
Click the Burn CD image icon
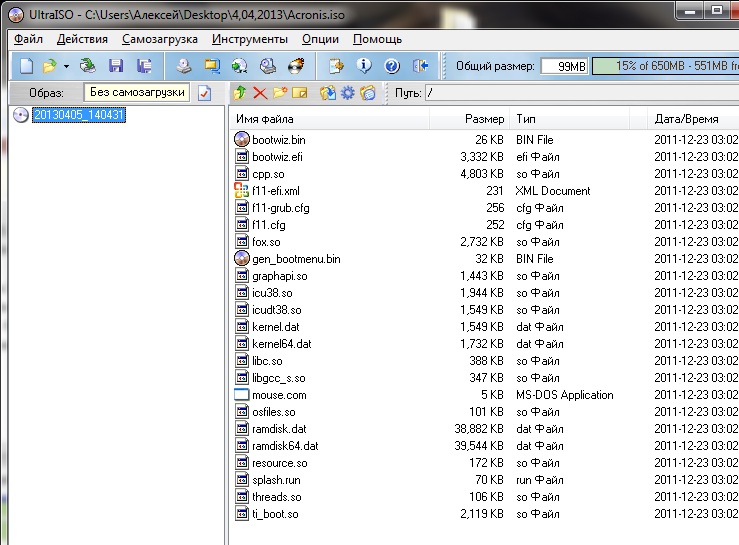(x=295, y=66)
